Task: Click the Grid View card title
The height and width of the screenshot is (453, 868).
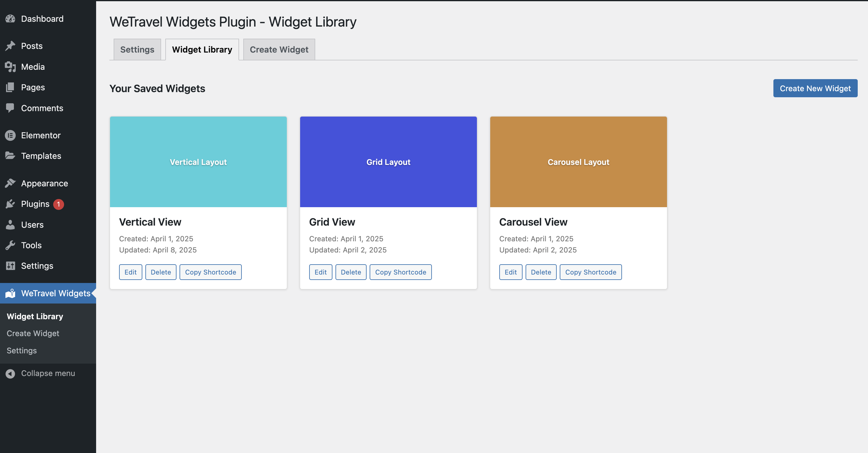Action: click(x=332, y=222)
